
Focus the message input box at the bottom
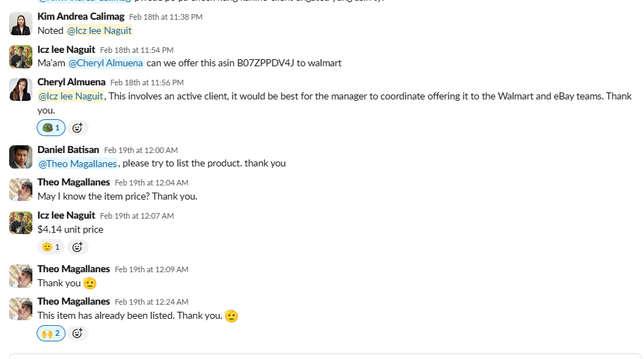324,356
